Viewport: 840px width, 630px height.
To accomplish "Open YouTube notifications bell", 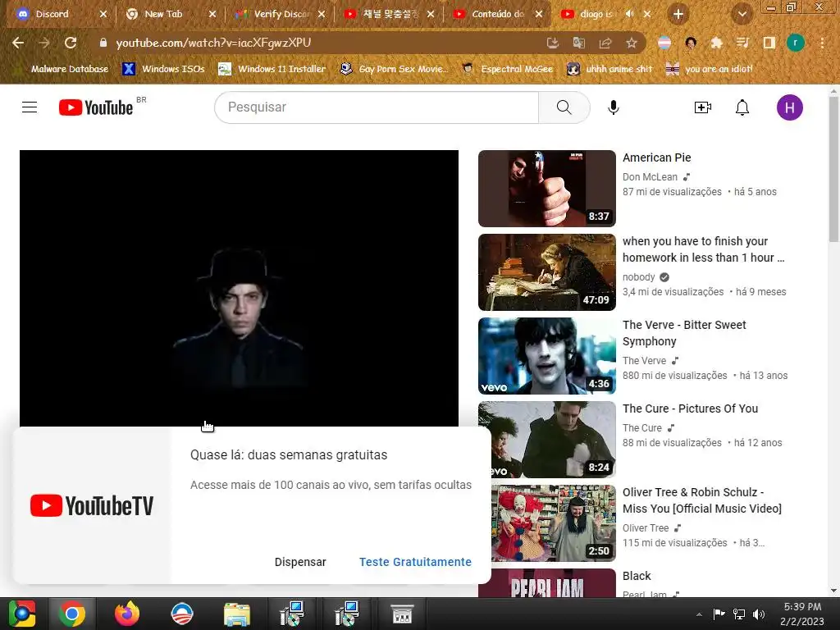I will tap(742, 107).
